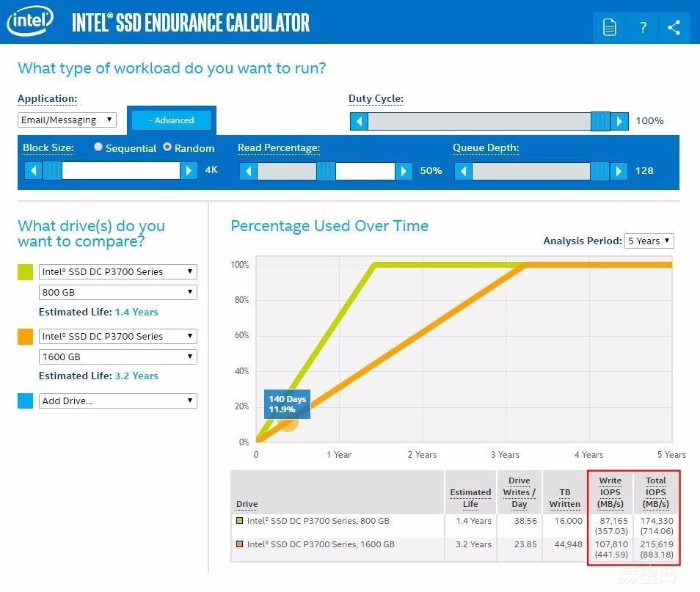The width and height of the screenshot is (700, 592).
Task: Increase Duty Cycle with right arrow
Action: (619, 122)
